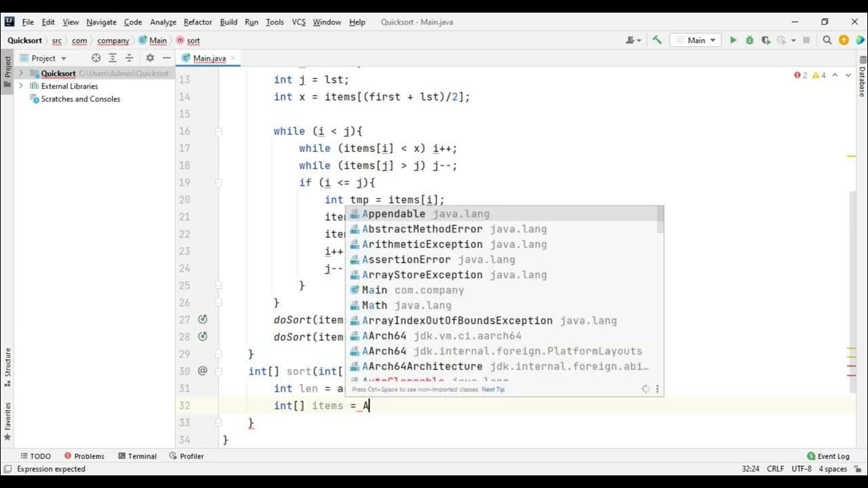Open the File menu
Image resolution: width=868 pixels, height=488 pixels.
pos(28,22)
